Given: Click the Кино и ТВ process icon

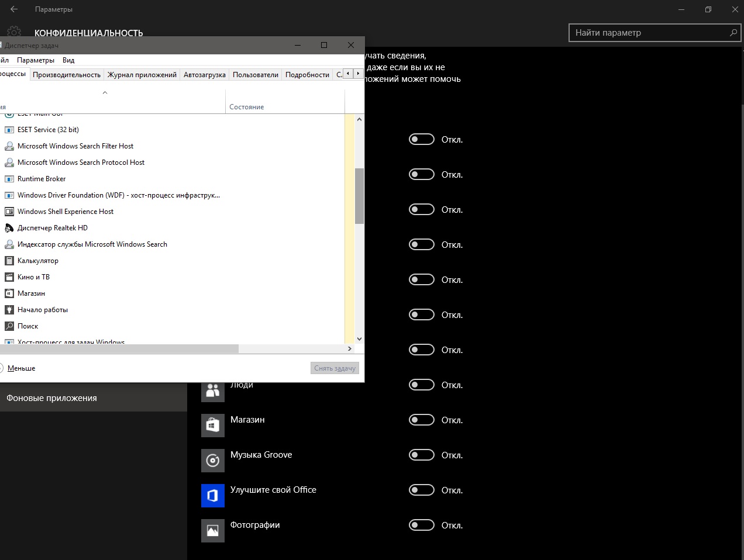Looking at the screenshot, I should [9, 277].
